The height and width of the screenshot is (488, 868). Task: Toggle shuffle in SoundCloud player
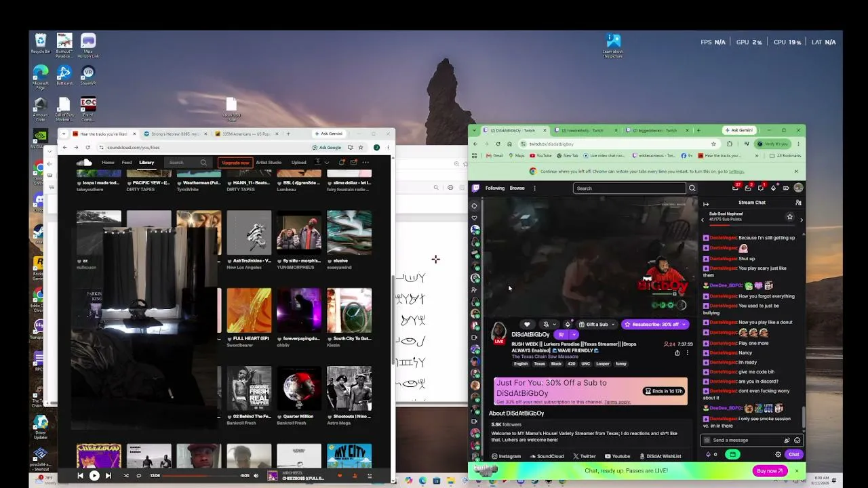click(125, 476)
